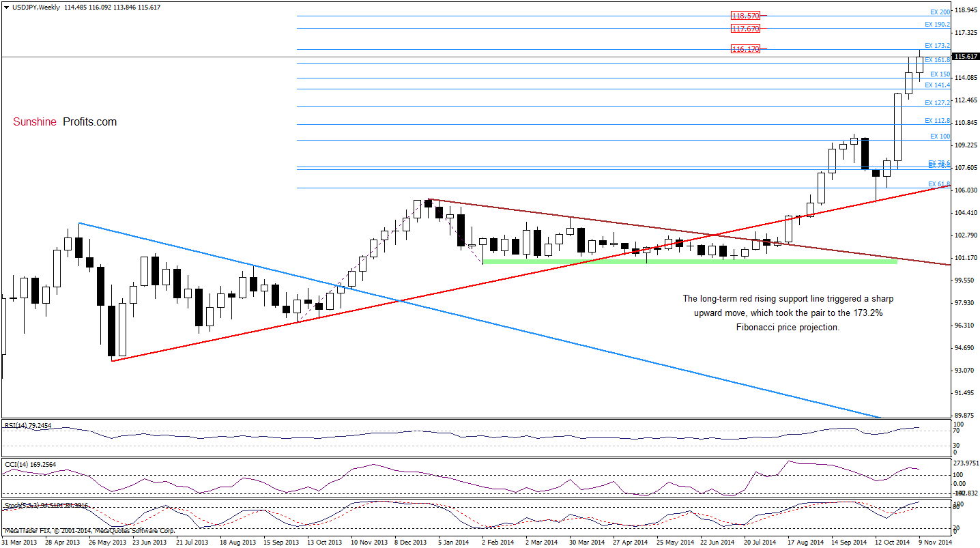This screenshot has height=548, width=980.
Task: Click the EX 190.2 Fibonacci label
Action: point(937,24)
